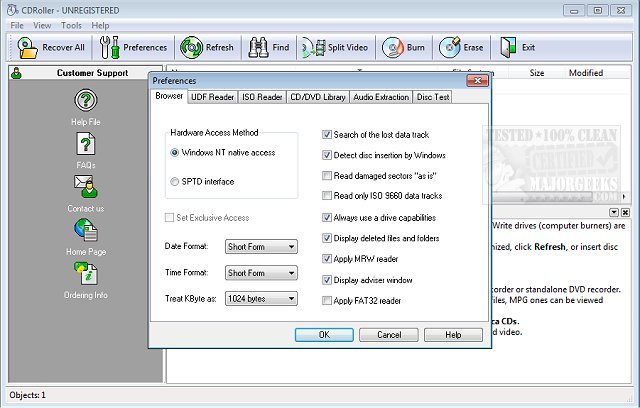The image size is (640, 408).
Task: Toggle Display deleted files and folders
Action: click(327, 238)
